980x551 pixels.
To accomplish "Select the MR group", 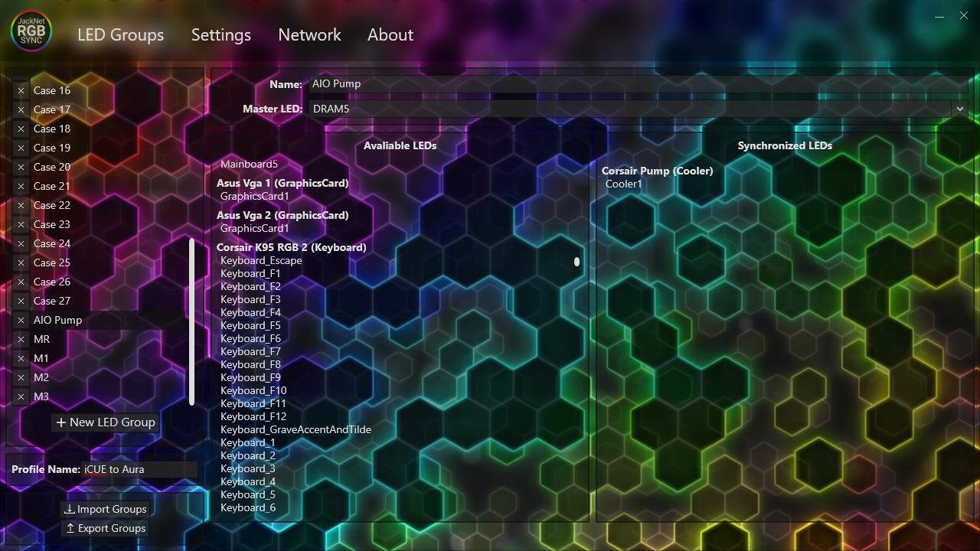I will [41, 339].
